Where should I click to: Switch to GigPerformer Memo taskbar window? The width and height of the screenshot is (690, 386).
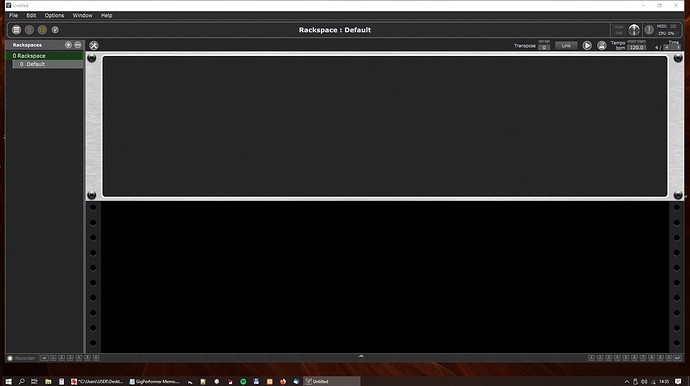(x=154, y=382)
